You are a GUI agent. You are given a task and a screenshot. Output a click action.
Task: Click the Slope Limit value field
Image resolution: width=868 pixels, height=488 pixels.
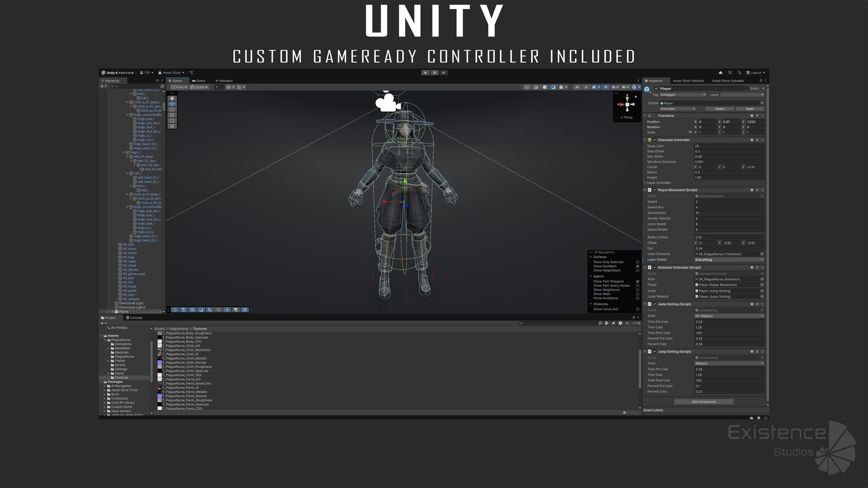click(x=729, y=146)
